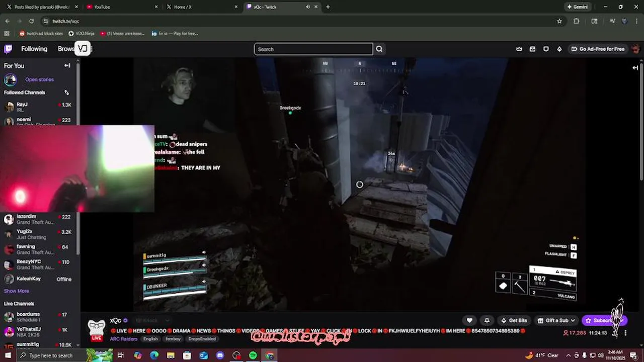Open the Twitch home logo
Viewport: 644px width, 362px height.
pos(8,49)
